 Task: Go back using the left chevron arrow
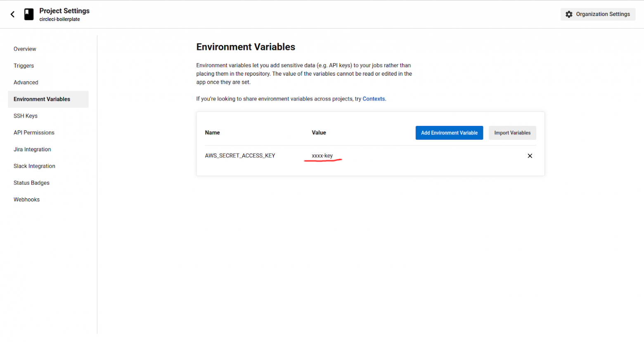(12, 14)
